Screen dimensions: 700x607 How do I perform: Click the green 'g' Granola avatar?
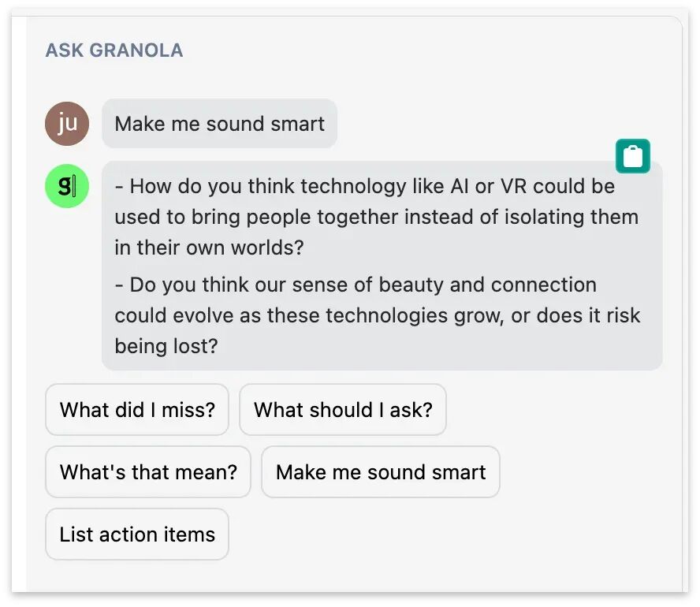click(67, 186)
